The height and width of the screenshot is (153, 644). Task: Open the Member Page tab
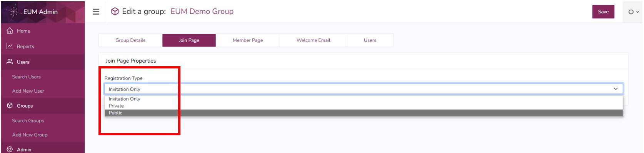click(248, 40)
